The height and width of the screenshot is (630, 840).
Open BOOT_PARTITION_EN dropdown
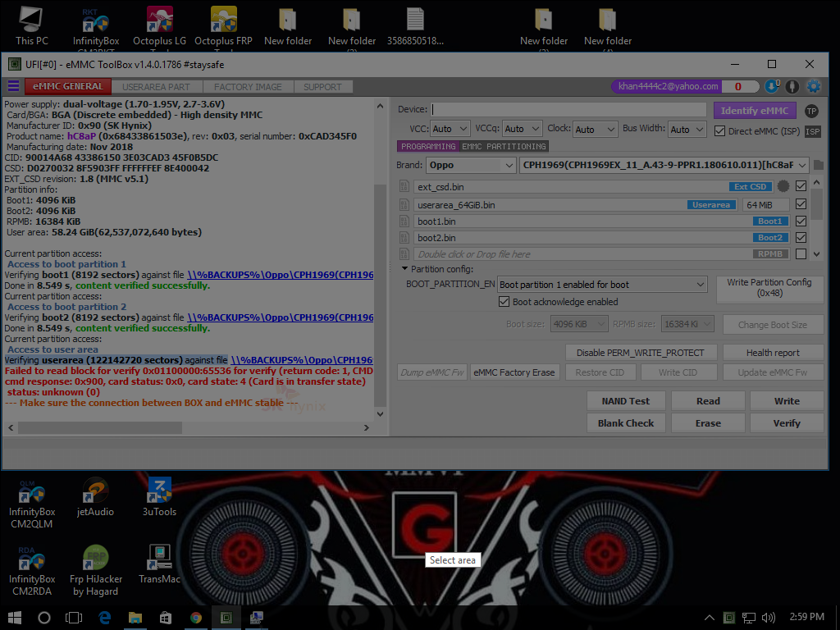click(x=602, y=285)
